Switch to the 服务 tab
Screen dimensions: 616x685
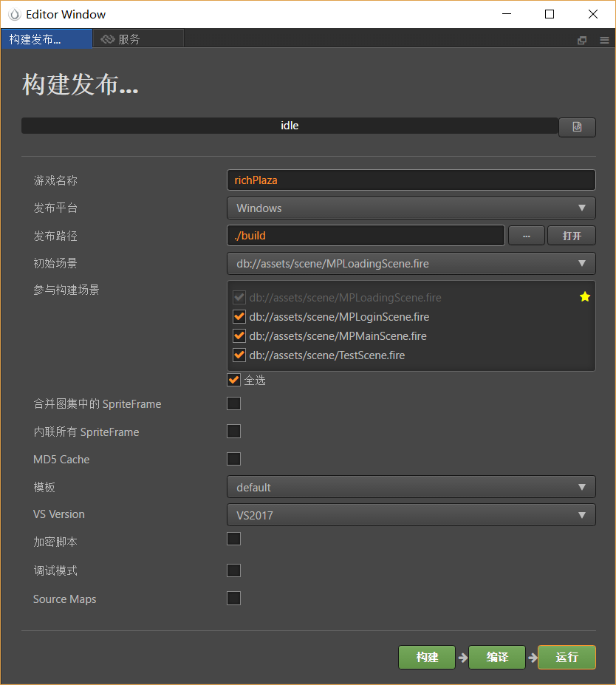coord(138,39)
